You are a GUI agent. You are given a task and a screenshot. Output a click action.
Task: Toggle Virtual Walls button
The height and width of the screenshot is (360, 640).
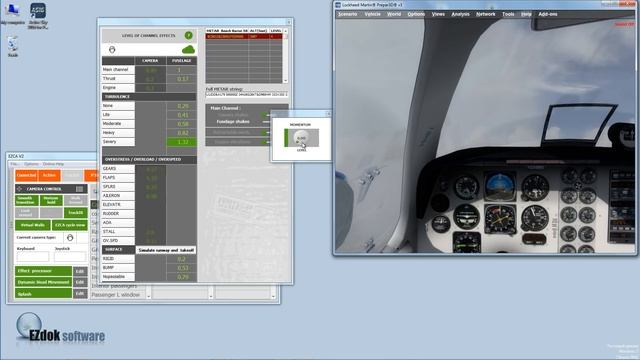point(33,225)
